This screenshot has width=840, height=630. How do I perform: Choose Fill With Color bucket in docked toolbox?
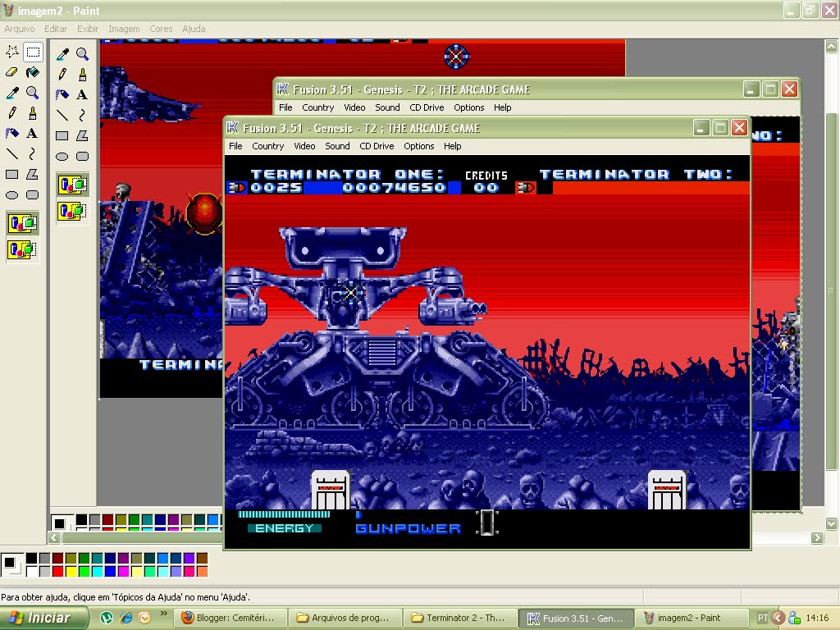coord(33,72)
